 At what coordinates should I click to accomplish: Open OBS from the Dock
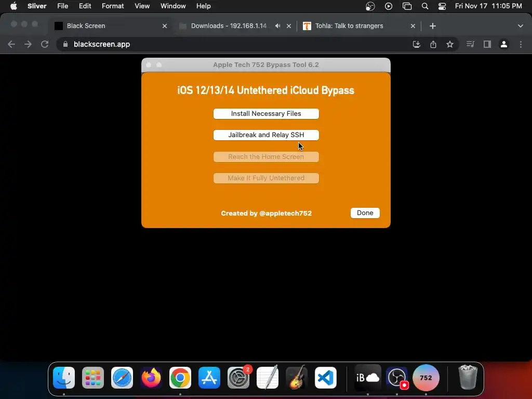pos(397,378)
